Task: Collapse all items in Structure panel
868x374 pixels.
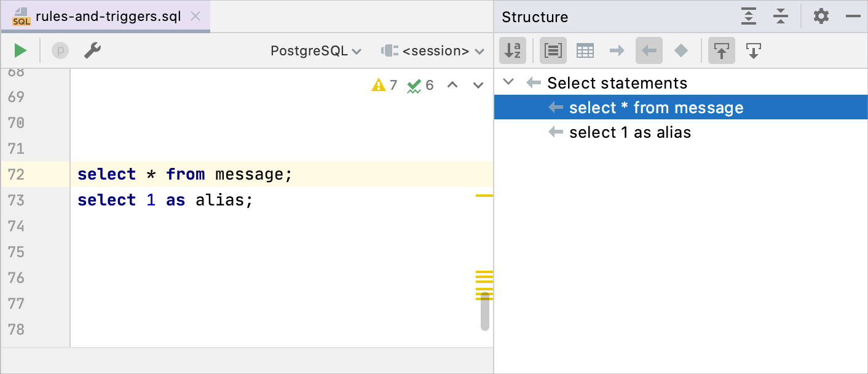Action: (781, 17)
